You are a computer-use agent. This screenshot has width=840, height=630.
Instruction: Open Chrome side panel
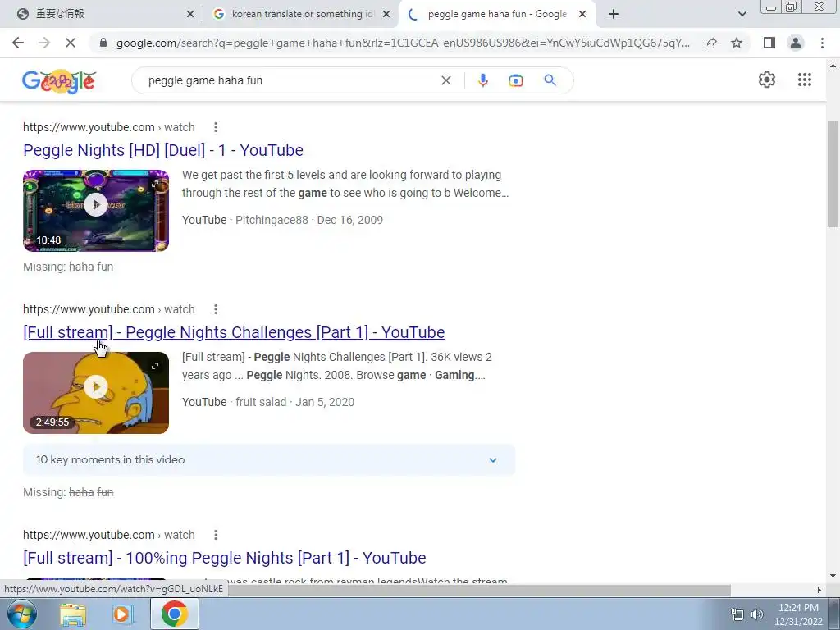pos(769,43)
